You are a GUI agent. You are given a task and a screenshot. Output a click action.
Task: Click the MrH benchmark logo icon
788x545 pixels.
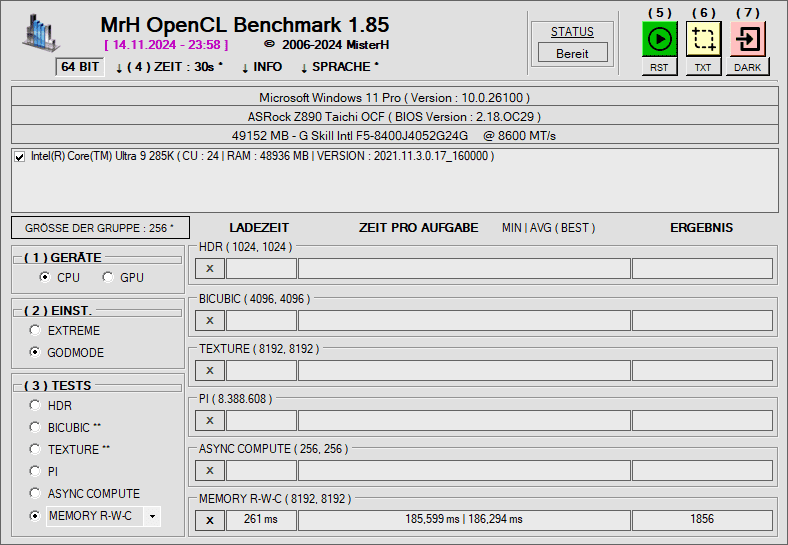(x=40, y=33)
